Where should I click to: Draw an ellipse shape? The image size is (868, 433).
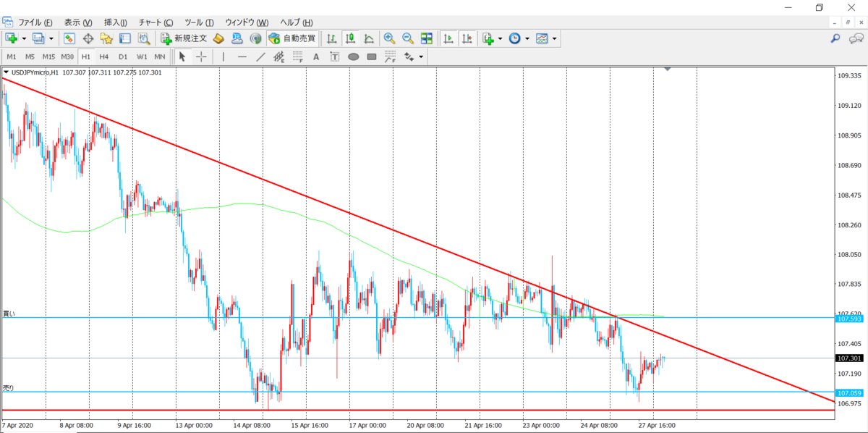[354, 56]
